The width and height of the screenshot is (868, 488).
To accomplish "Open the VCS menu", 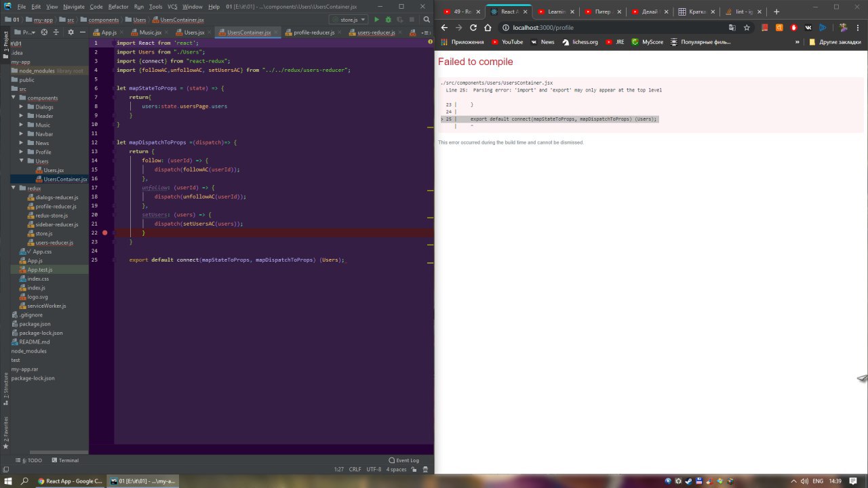I will (x=172, y=6).
